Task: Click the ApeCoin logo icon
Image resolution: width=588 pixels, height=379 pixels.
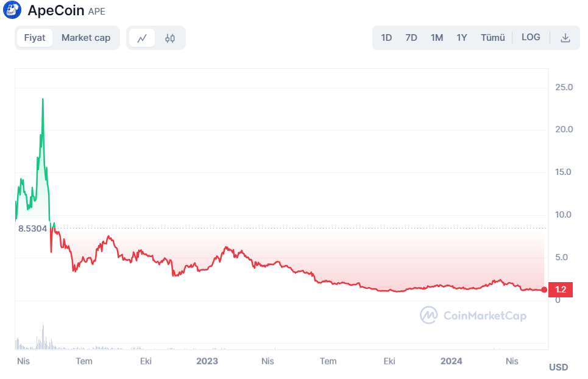Action: [12, 10]
